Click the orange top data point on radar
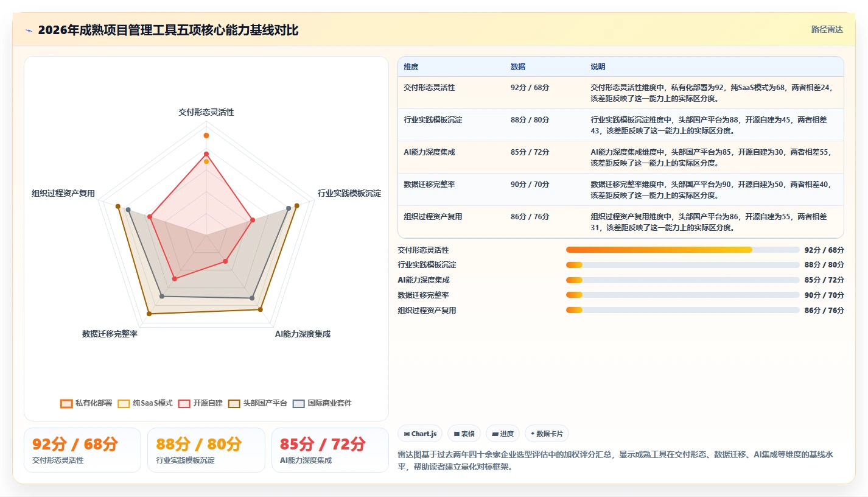 206,135
